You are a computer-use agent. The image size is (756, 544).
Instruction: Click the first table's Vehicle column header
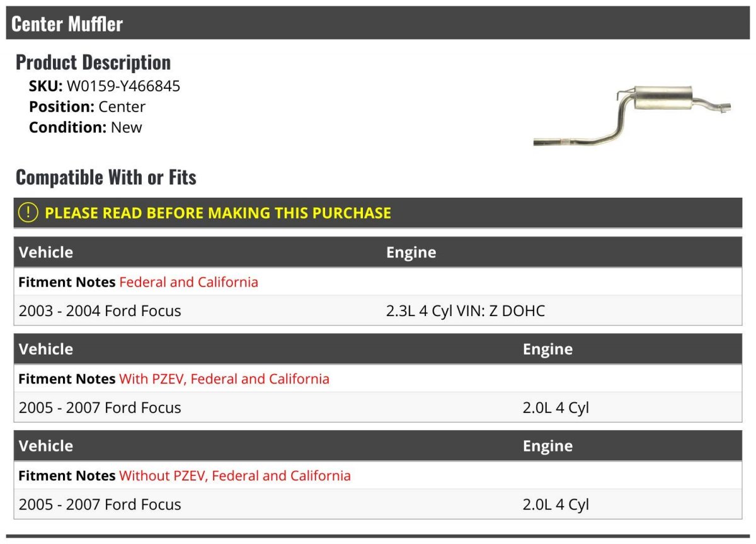46,252
